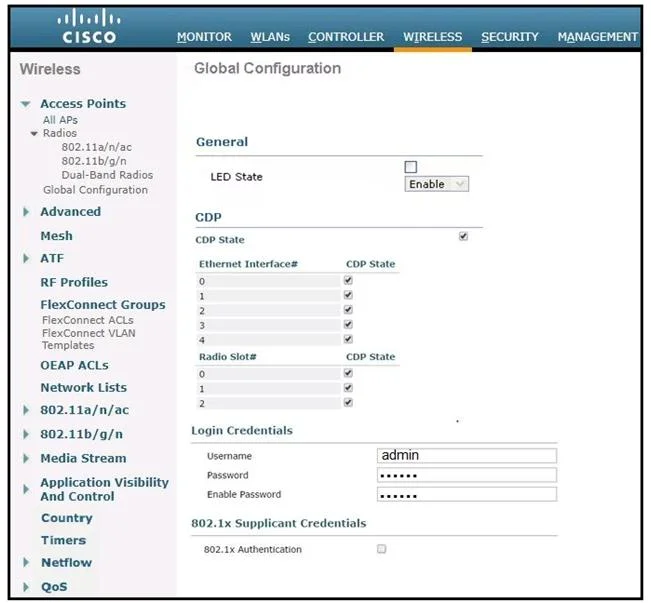The width and height of the screenshot is (651, 603).
Task: Collapse the Access Points section arrow
Action: click(26, 104)
